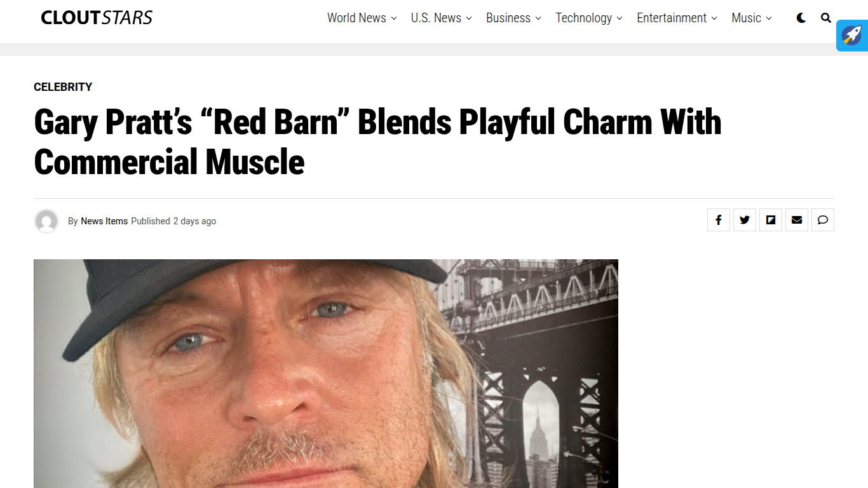Open the News Items author link

pyautogui.click(x=104, y=221)
